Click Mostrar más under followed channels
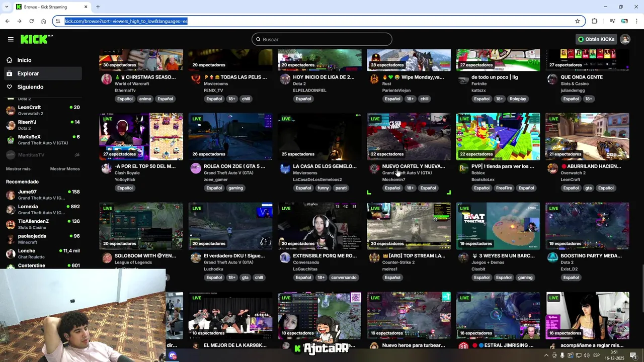This screenshot has height=362, width=644. coord(18,169)
